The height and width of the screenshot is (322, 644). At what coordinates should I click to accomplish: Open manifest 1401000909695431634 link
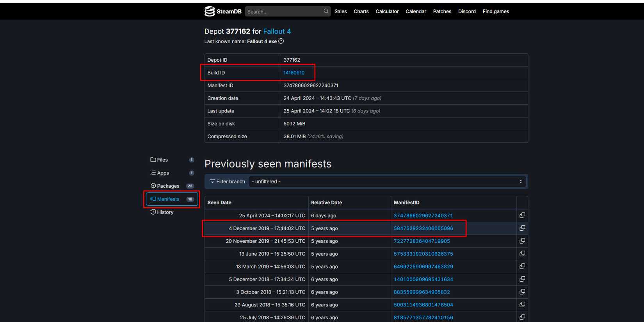click(x=423, y=279)
